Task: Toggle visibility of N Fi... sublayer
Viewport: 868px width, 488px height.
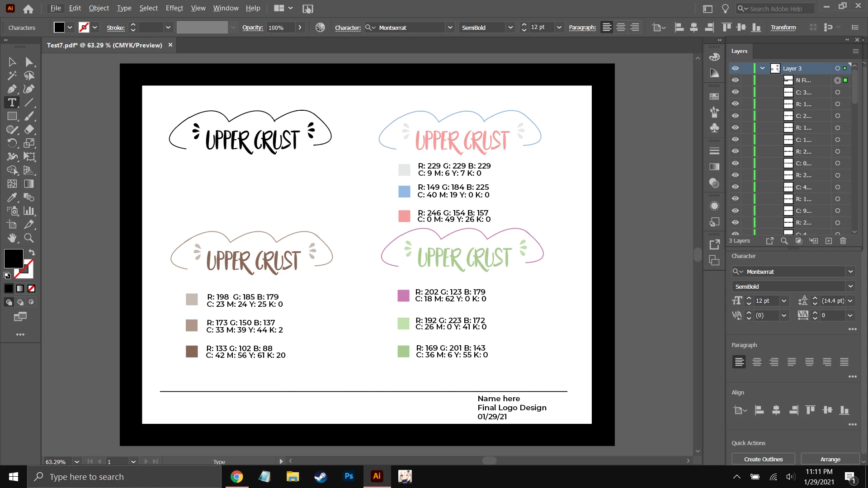Action: [x=736, y=80]
